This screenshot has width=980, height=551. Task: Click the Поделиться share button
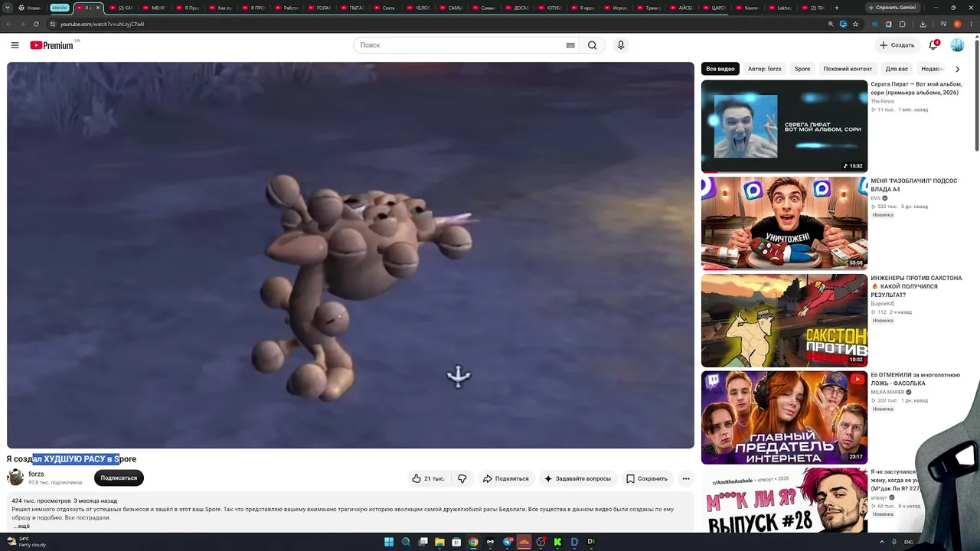[x=505, y=478]
